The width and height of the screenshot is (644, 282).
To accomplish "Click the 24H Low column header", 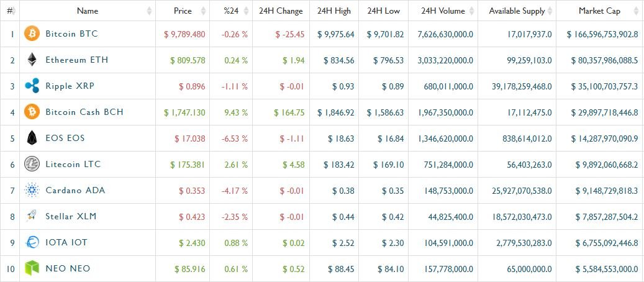I will (x=384, y=11).
